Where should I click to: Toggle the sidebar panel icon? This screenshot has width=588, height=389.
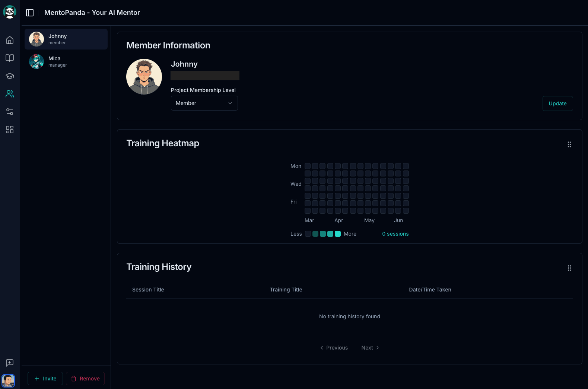pyautogui.click(x=30, y=13)
